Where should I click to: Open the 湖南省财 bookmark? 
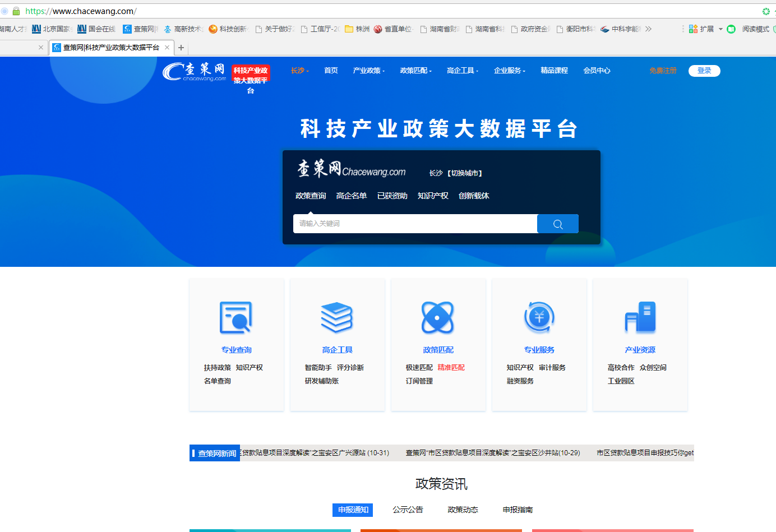[x=440, y=29]
